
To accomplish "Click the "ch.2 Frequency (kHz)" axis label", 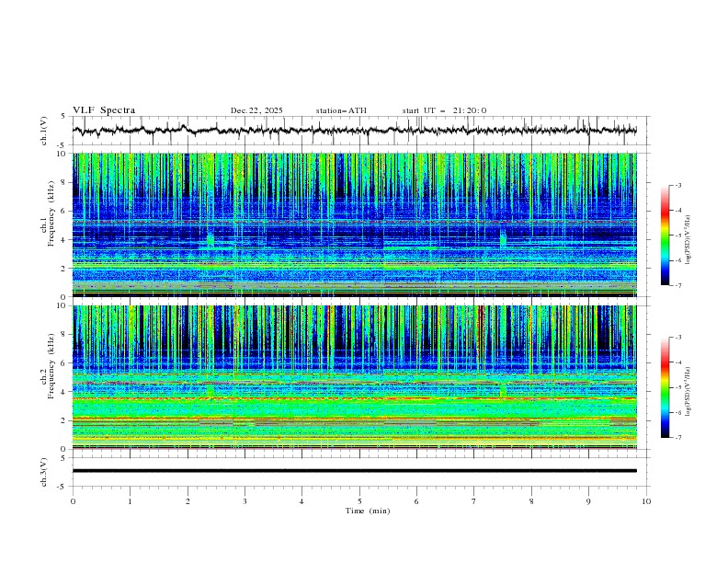I will pyautogui.click(x=48, y=365).
